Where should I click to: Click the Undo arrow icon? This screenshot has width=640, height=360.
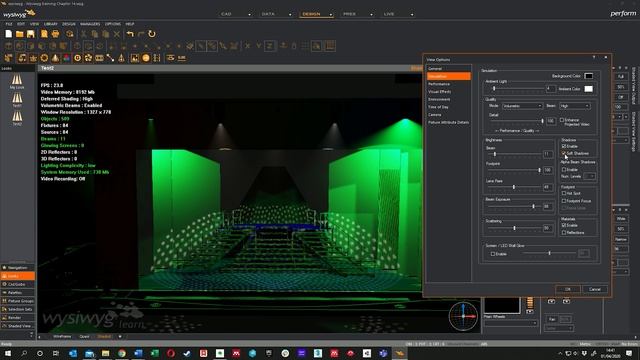pos(130,34)
